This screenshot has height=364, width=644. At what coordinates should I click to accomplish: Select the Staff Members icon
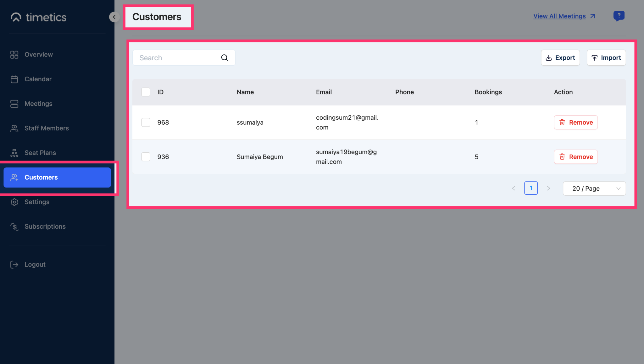[x=14, y=128]
